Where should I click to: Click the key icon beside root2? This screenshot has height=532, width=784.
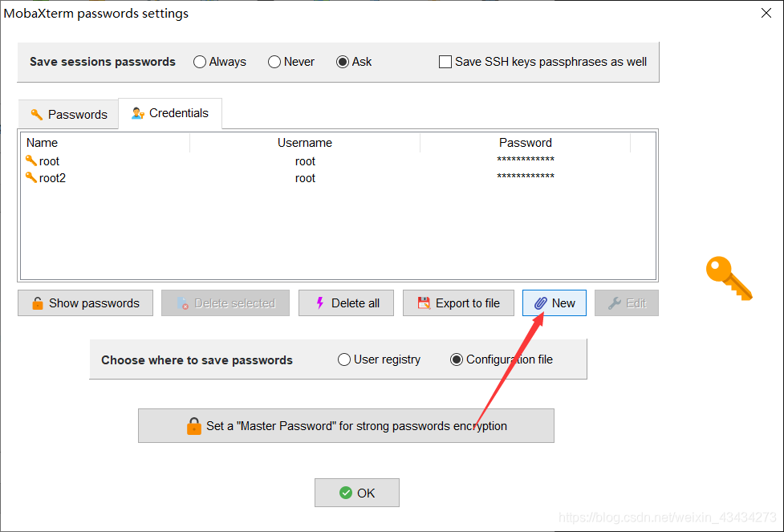pyautogui.click(x=31, y=177)
